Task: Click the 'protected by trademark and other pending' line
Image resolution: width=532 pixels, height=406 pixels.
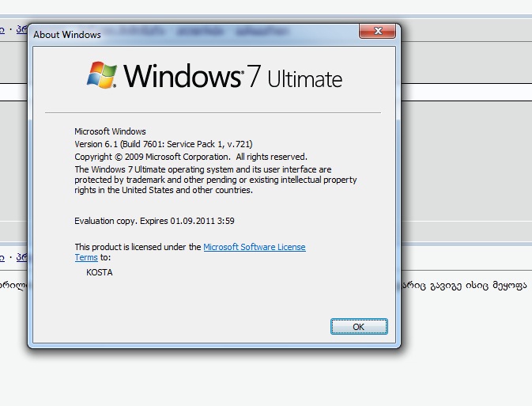Action: tap(216, 180)
